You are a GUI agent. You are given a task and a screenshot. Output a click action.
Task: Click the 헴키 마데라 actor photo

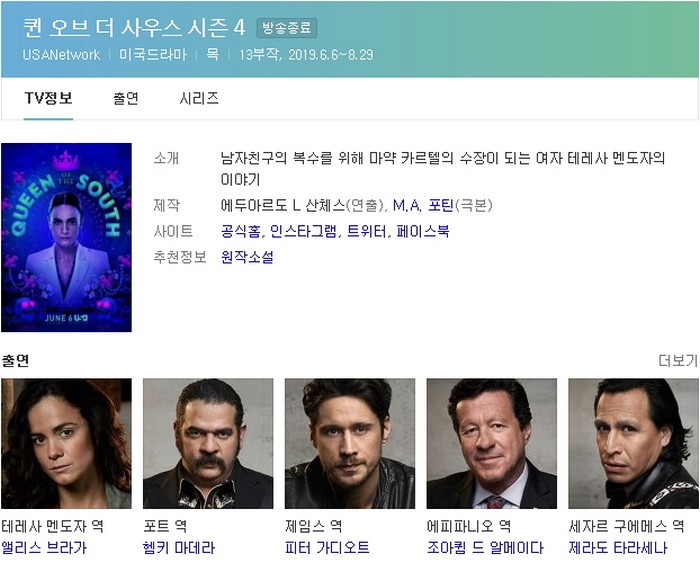click(208, 443)
